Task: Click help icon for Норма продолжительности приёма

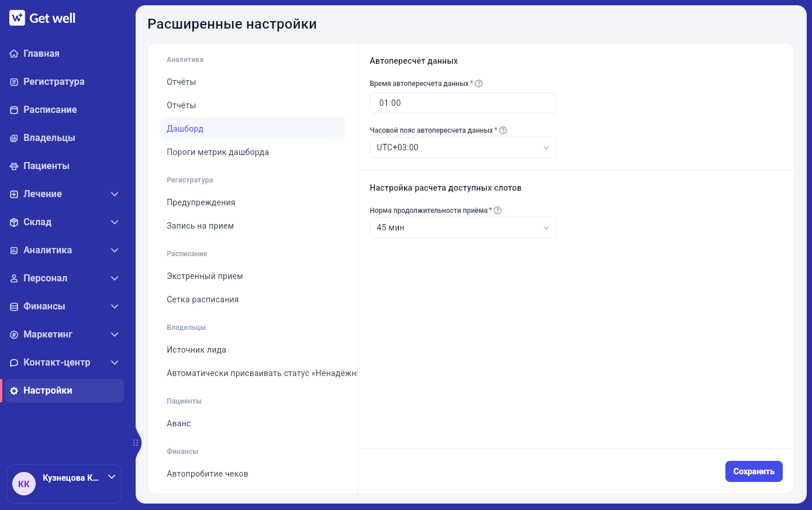Action: click(x=497, y=211)
